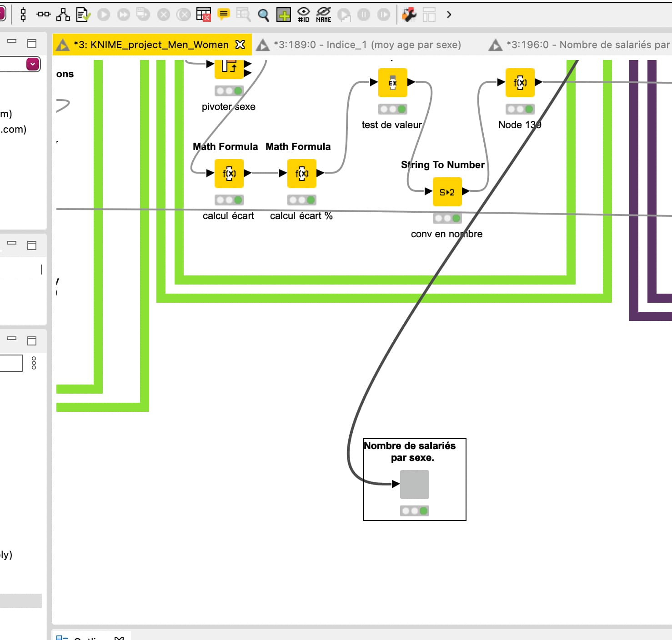Image resolution: width=672 pixels, height=640 pixels.
Task: Click the reset table icon with red X
Action: (204, 15)
